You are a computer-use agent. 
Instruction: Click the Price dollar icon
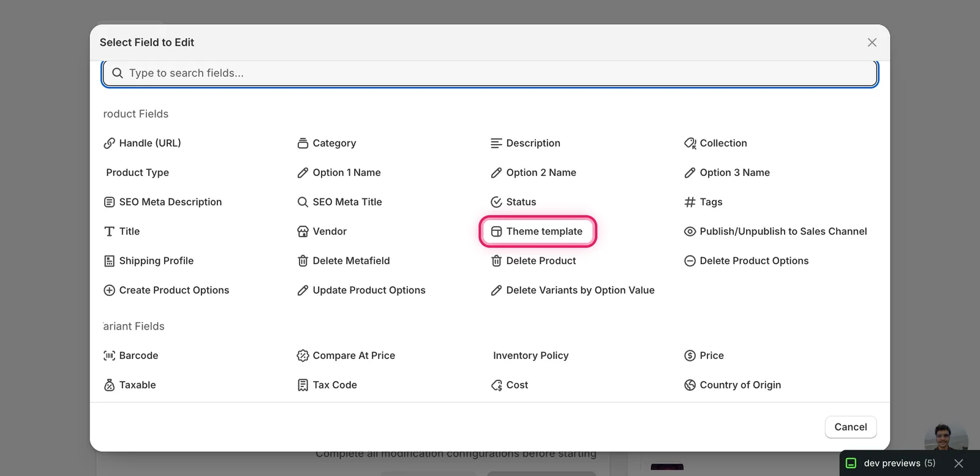(x=690, y=356)
